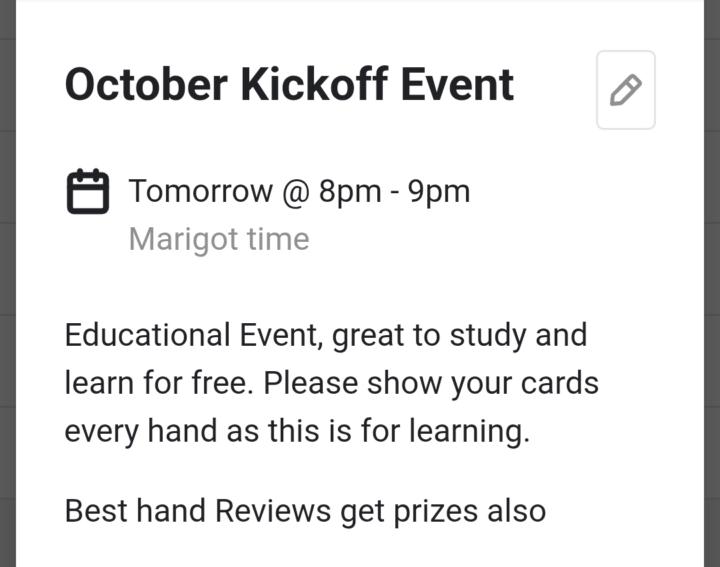
Task: Click the "Best hand Reviews get prizes" line
Action: 305,511
